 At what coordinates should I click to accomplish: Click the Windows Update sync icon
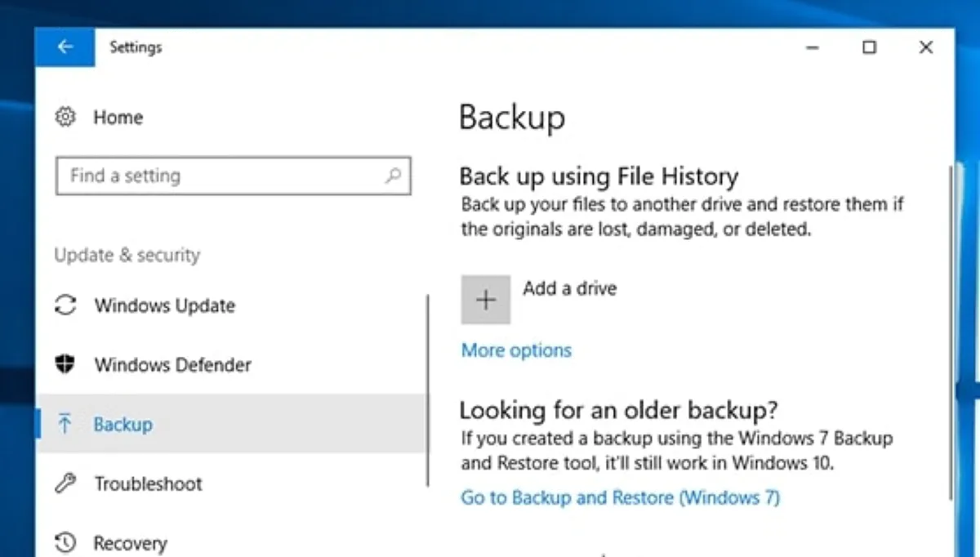pos(65,305)
